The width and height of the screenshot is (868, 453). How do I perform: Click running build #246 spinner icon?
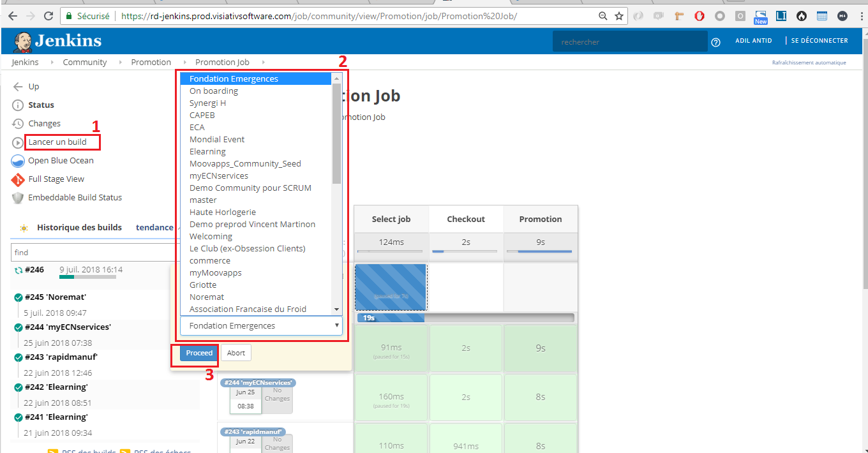click(19, 271)
